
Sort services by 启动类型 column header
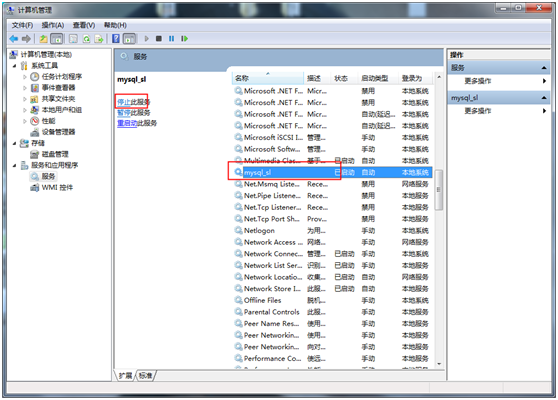coord(378,78)
